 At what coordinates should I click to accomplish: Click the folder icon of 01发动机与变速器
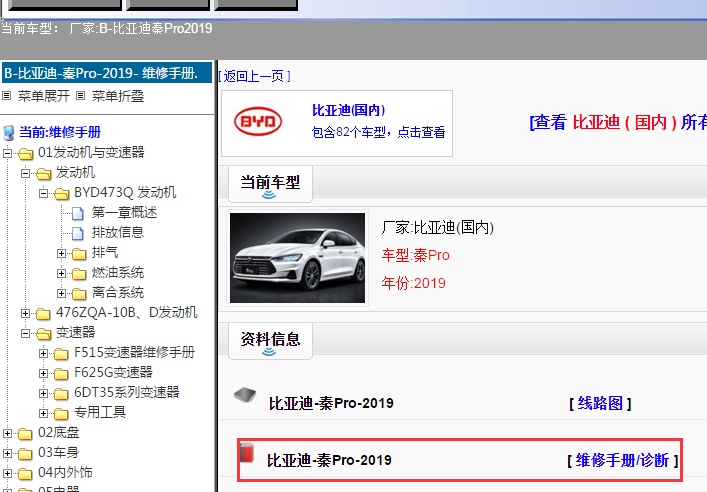pyautogui.click(x=26, y=154)
